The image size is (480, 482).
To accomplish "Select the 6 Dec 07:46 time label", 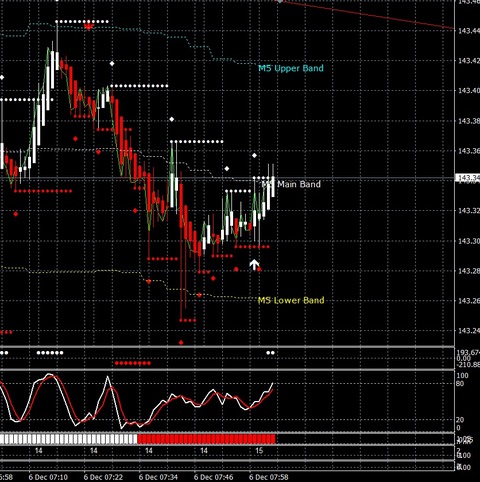I will coord(213,477).
